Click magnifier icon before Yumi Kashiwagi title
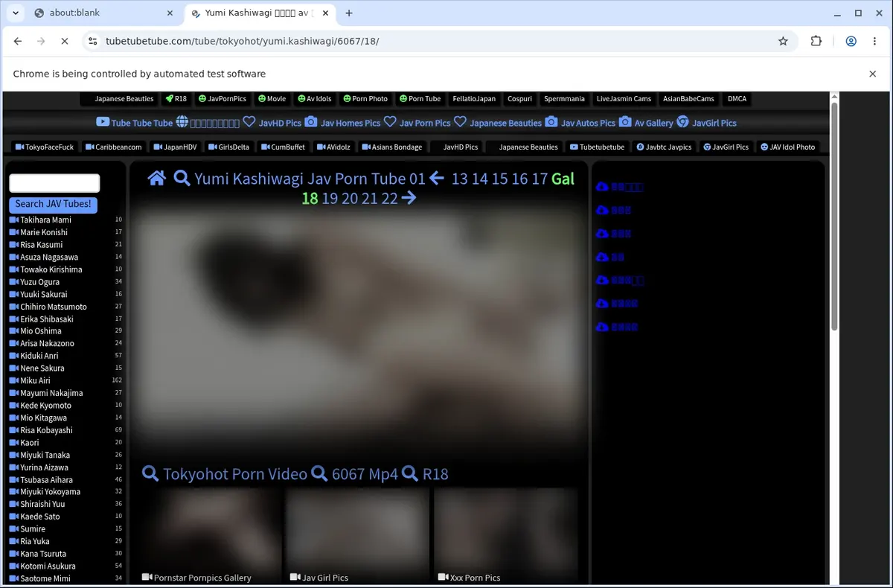This screenshot has width=893, height=588. pos(182,178)
